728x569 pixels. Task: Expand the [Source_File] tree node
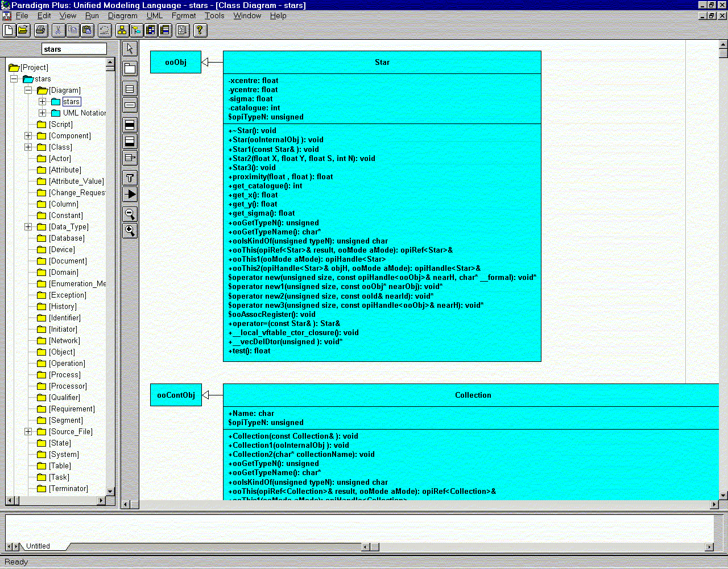(28, 432)
